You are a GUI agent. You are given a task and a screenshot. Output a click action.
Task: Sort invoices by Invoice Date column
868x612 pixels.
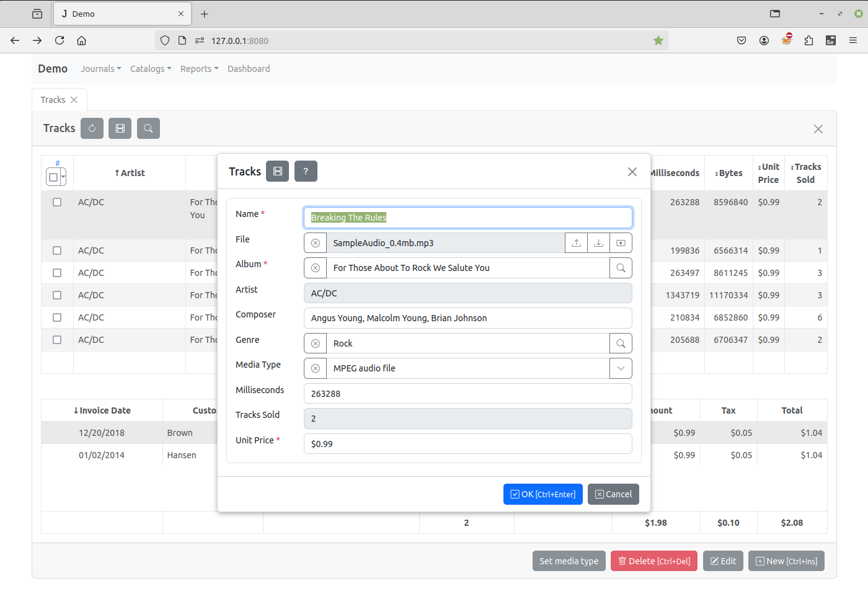click(x=102, y=410)
